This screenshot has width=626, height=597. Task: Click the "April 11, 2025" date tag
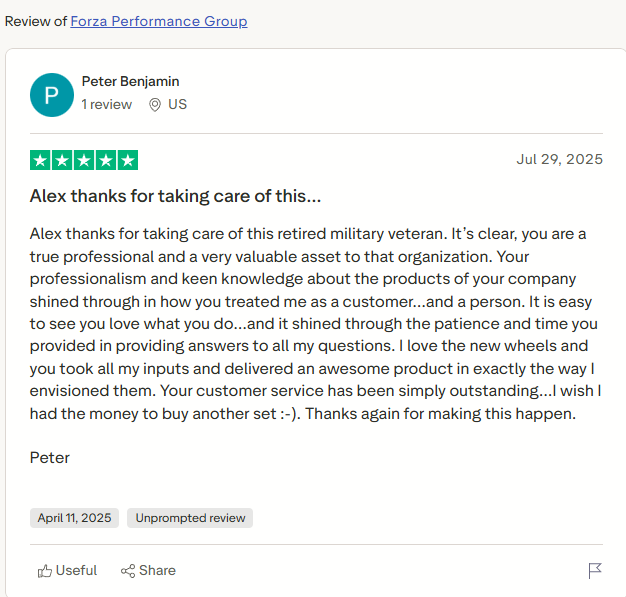click(x=74, y=518)
